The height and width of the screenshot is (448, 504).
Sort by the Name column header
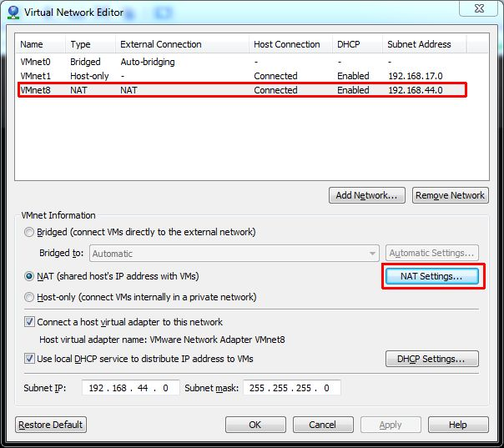32,44
